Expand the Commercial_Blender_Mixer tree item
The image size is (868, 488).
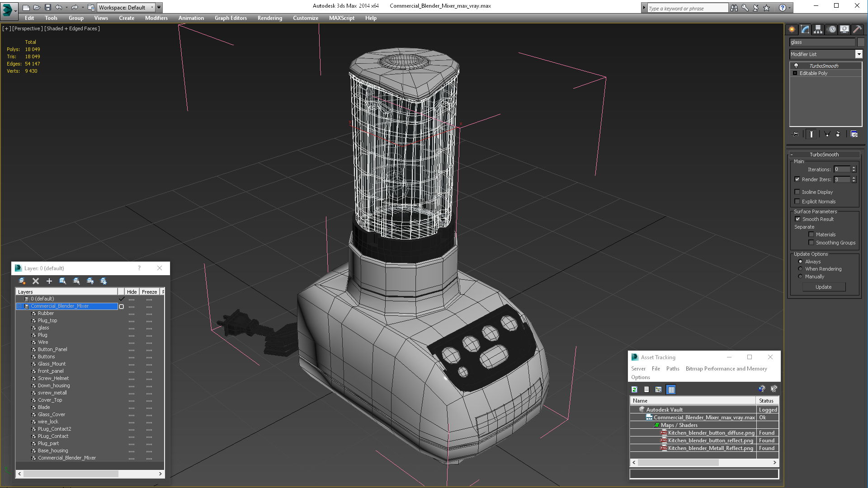(20, 305)
